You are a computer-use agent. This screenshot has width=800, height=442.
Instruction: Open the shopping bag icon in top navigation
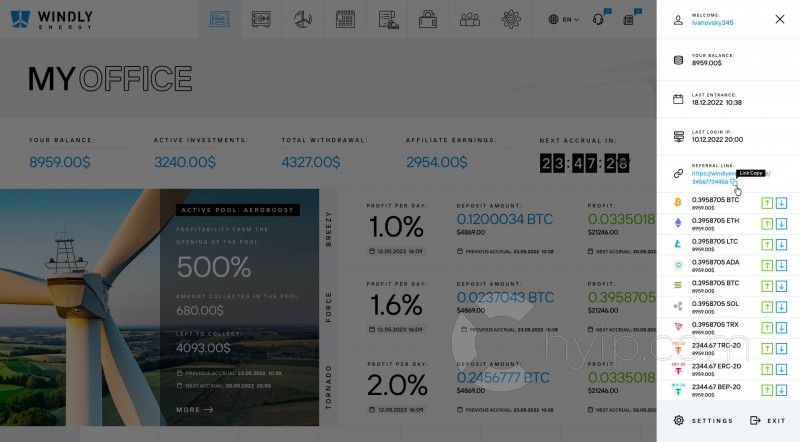pyautogui.click(x=428, y=19)
